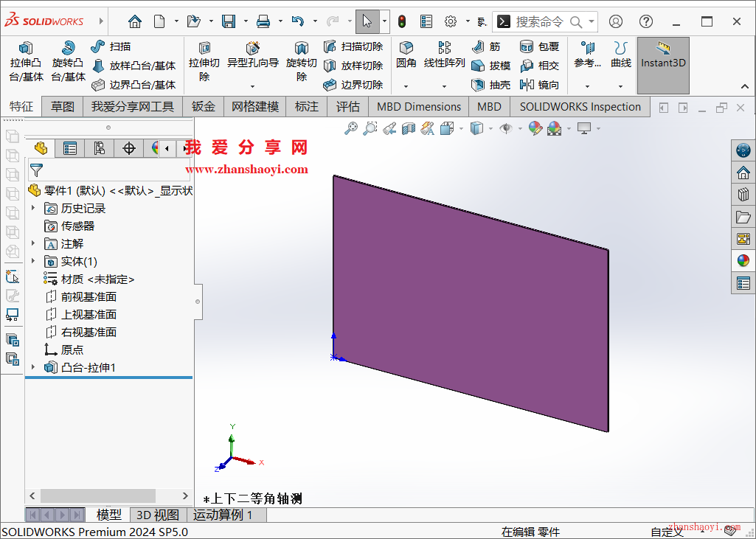Viewport: 756px width, 539px height.
Task: Open the Appearances color ball in task pane
Action: (743, 260)
